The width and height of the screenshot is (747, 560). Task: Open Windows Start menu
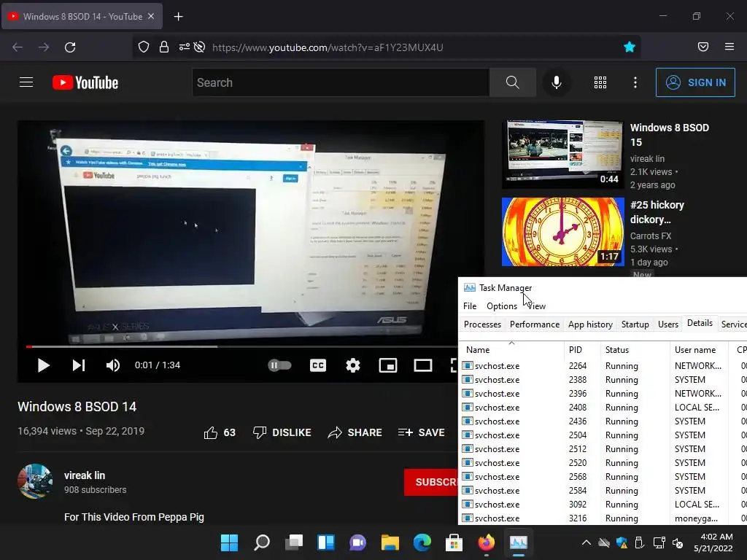pos(229,542)
